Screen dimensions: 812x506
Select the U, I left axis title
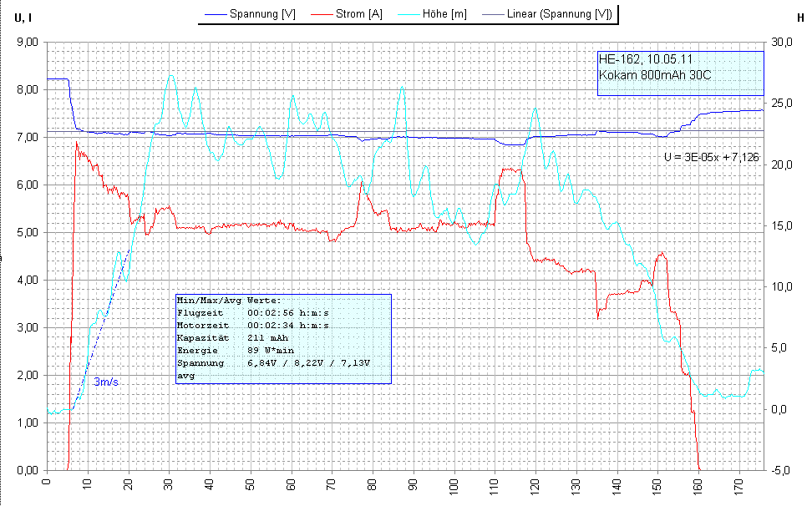(x=19, y=14)
